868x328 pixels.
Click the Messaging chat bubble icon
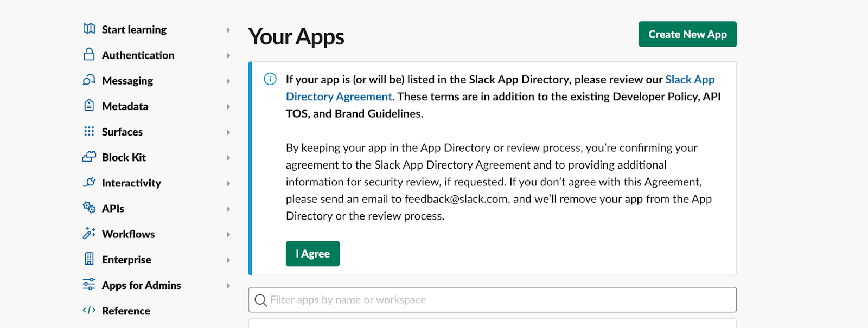point(89,80)
